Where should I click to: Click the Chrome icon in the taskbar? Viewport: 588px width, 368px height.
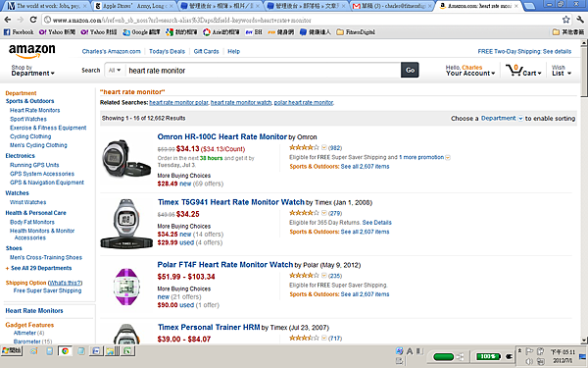pos(66,351)
